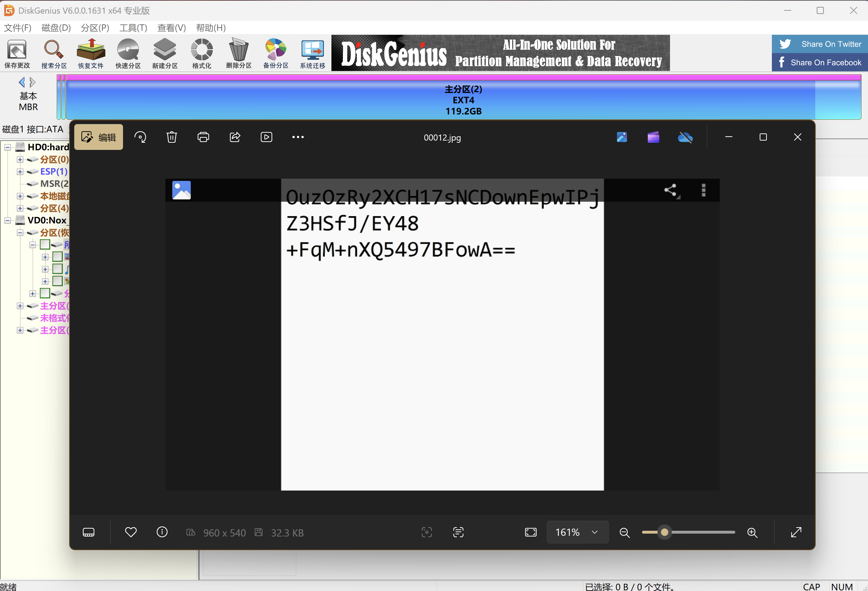Collapse the VD0:Nox disk node
Viewport: 868px width, 591px height.
click(x=8, y=220)
